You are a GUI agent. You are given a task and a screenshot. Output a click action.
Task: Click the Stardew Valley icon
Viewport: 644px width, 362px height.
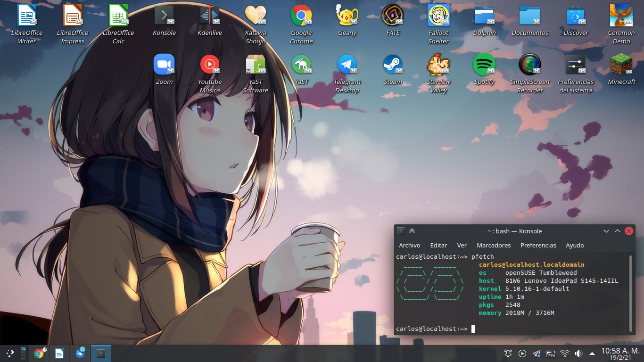438,65
